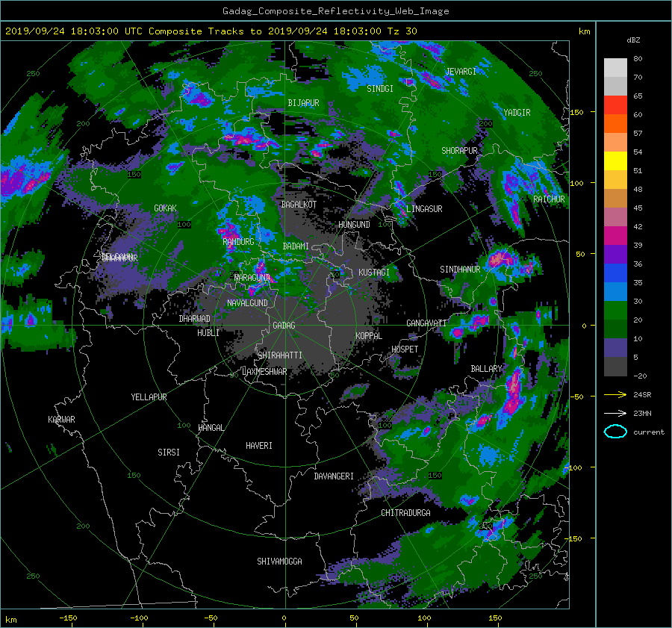The image size is (672, 628).
Task: Click the GOKAK city label
Action: click(x=166, y=208)
